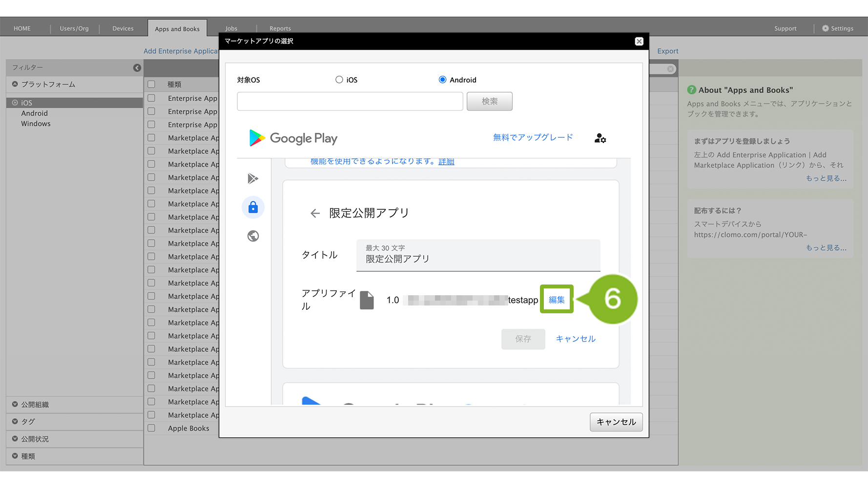The image size is (868, 488).
Task: Select the private apps lock icon
Action: [x=253, y=207]
